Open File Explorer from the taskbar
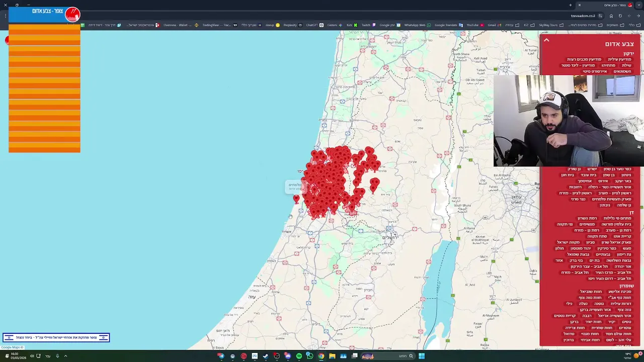This screenshot has width=644, height=362. click(x=332, y=356)
